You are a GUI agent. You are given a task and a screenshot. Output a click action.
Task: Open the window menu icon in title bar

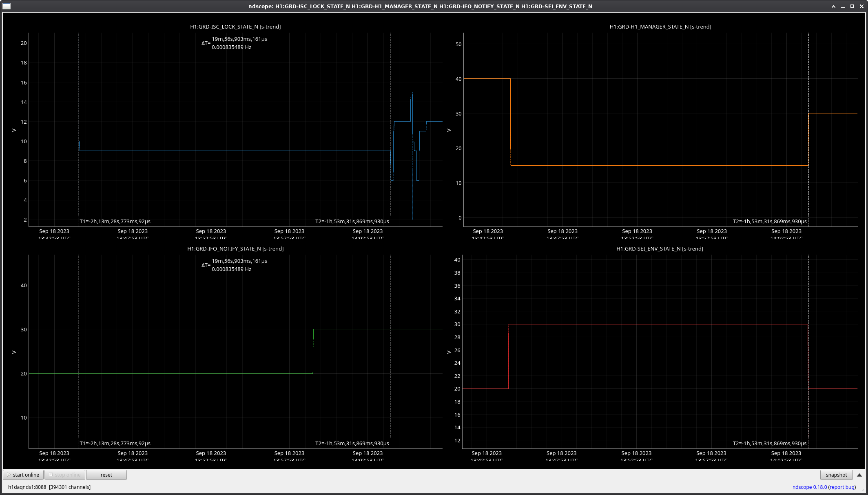click(x=7, y=6)
